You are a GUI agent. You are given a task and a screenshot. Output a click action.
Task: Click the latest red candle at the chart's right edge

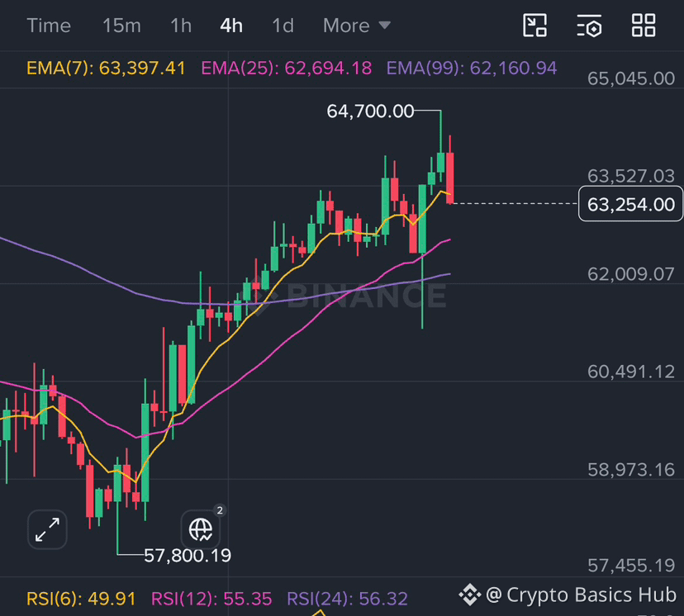pyautogui.click(x=449, y=178)
